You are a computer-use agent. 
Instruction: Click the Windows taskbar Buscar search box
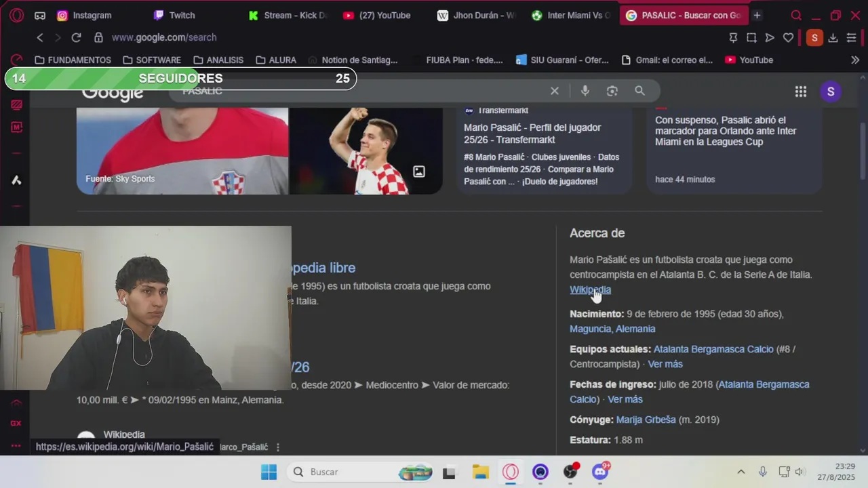coord(359,472)
